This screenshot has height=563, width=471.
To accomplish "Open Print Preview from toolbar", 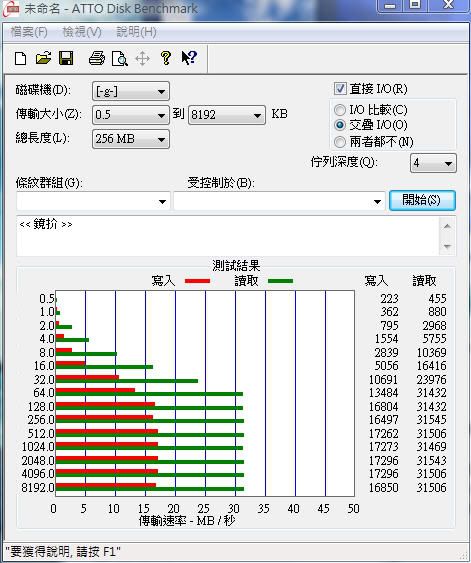I will (120, 59).
